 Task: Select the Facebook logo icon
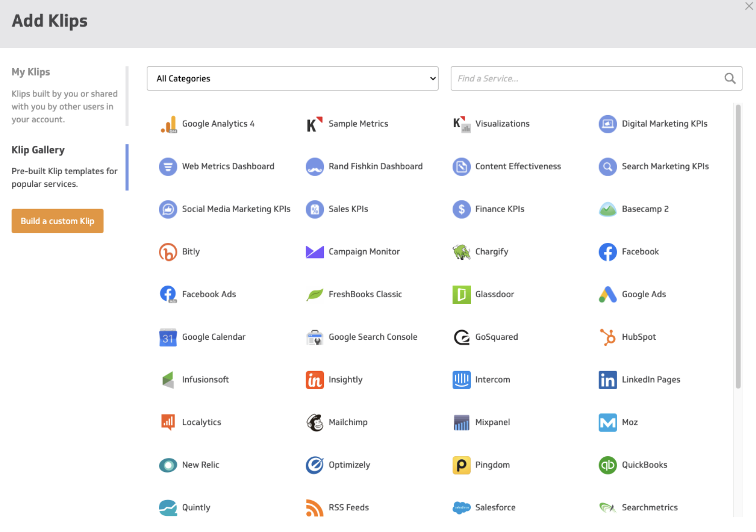(x=608, y=252)
